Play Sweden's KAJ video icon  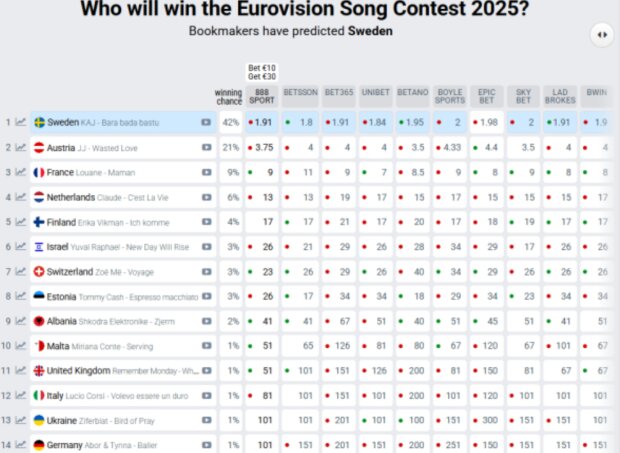(206, 122)
